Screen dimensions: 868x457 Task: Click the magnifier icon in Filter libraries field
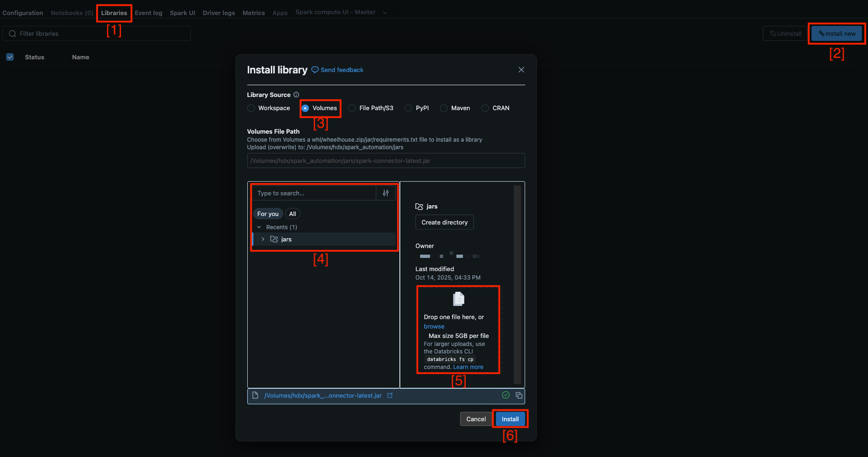[12, 33]
